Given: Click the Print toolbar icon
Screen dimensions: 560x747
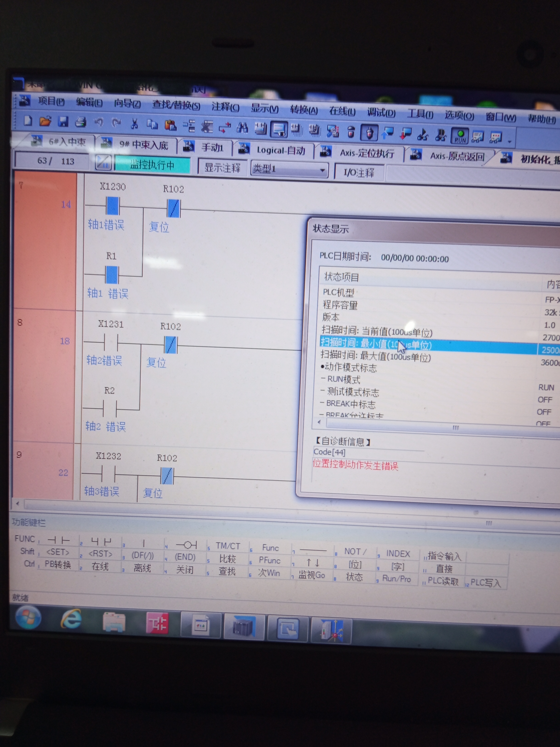Looking at the screenshot, I should coord(81,122).
